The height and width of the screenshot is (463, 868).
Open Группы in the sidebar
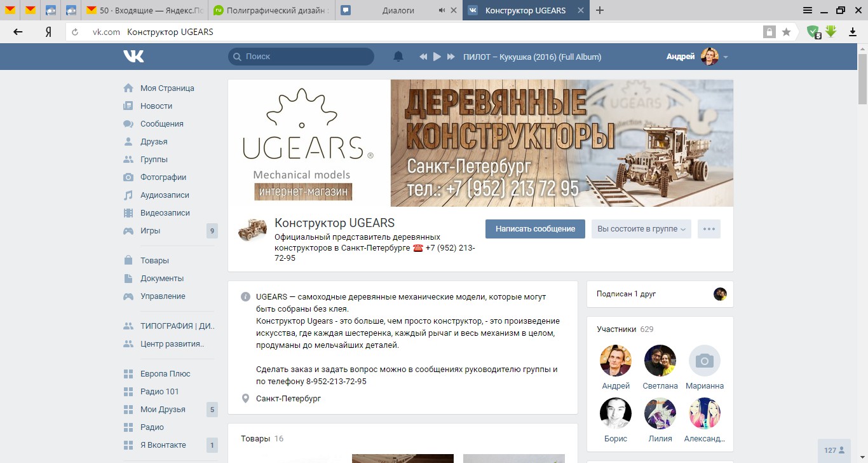154,160
